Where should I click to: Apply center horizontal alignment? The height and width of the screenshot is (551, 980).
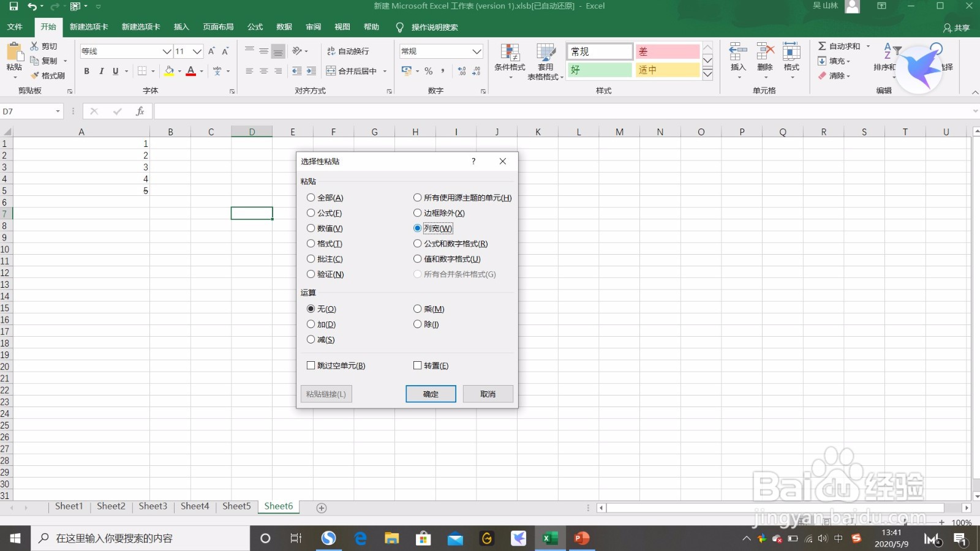[264, 71]
